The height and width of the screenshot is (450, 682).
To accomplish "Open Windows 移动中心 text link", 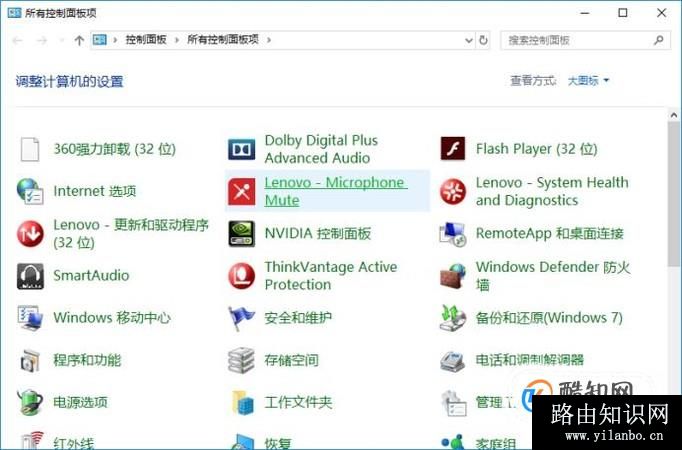I will click(112, 318).
